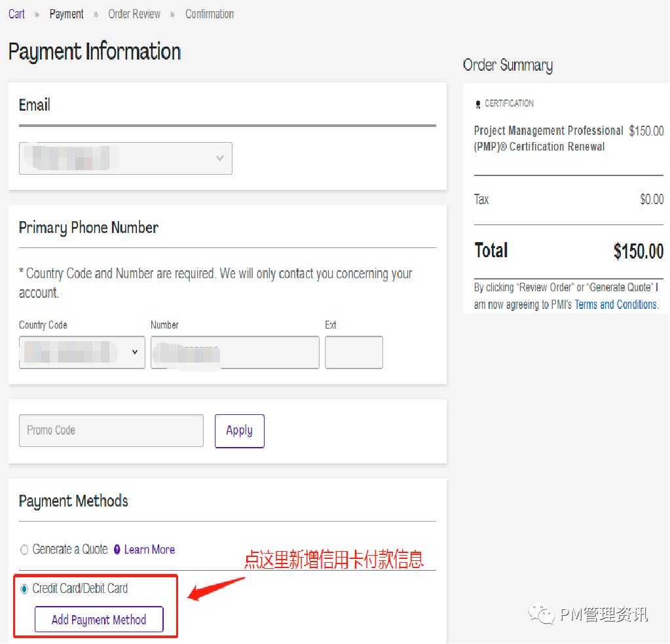Click the $150.00 Total amount
This screenshot has height=644, width=670.
639,251
